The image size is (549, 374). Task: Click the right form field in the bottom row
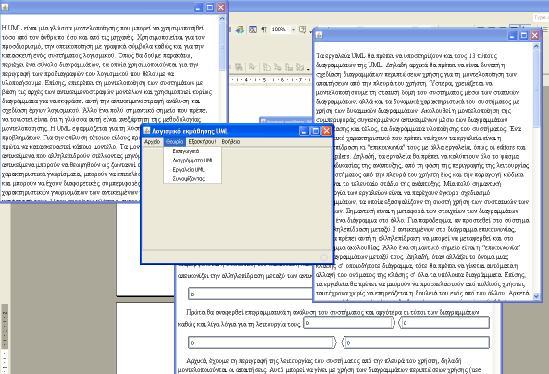[x=417, y=342]
